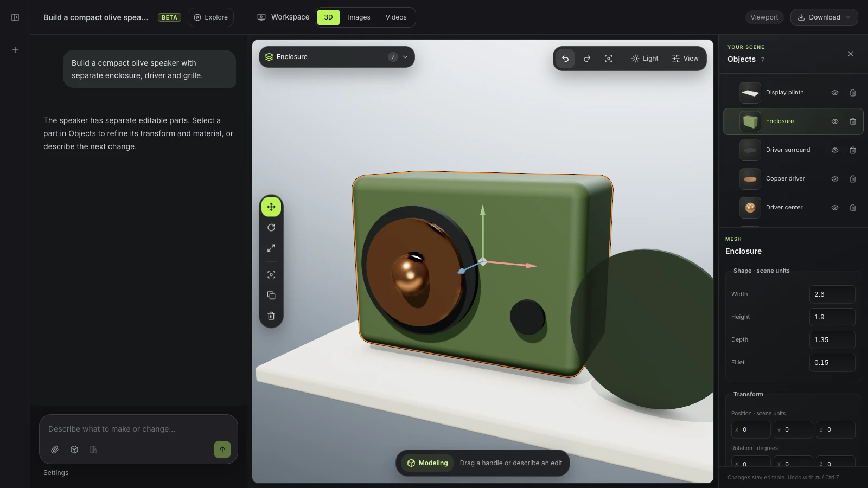Open the Enclosure object selector dropdown
Viewport: 868px width, 488px height.
[x=337, y=57]
